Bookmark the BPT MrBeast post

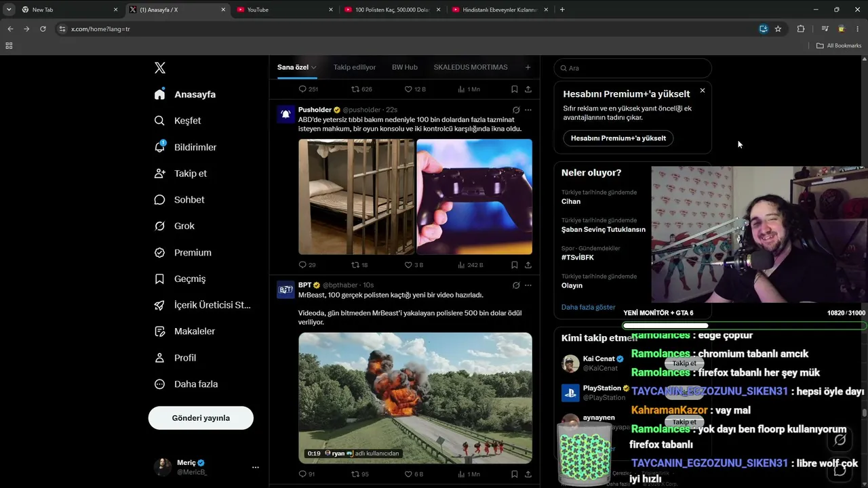click(x=515, y=474)
